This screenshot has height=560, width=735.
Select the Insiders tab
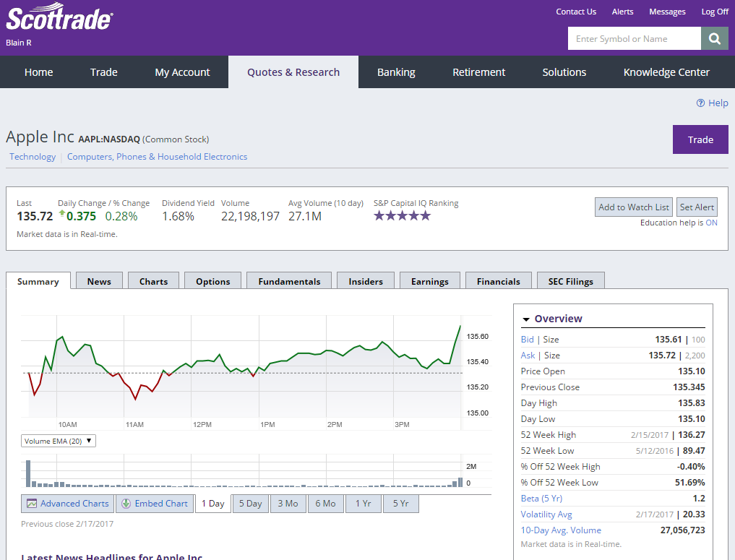pos(366,281)
